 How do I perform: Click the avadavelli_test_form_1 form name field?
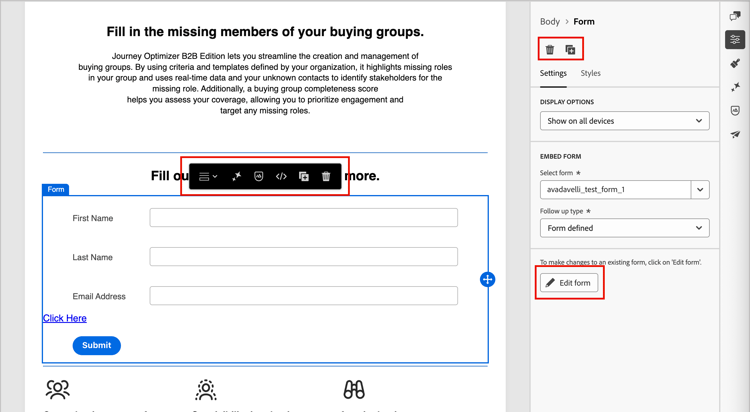click(x=616, y=189)
